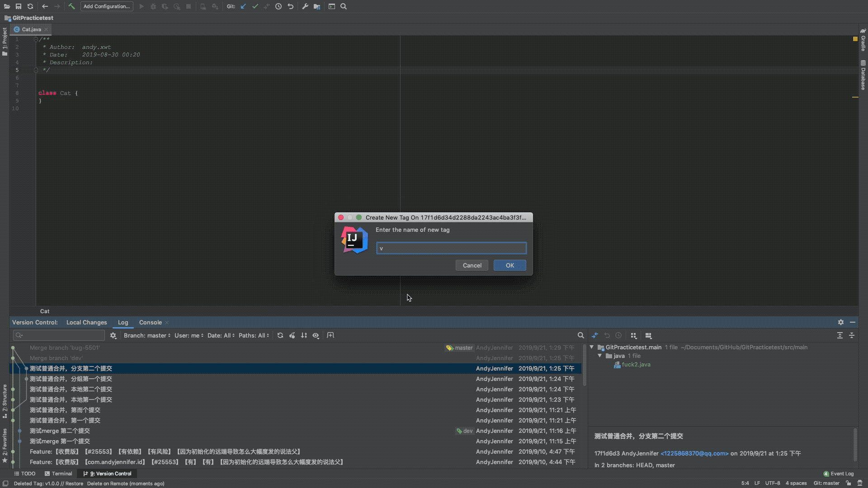This screenshot has width=868, height=488.
Task: Click the Git Commit green checkmark icon
Action: pos(255,6)
